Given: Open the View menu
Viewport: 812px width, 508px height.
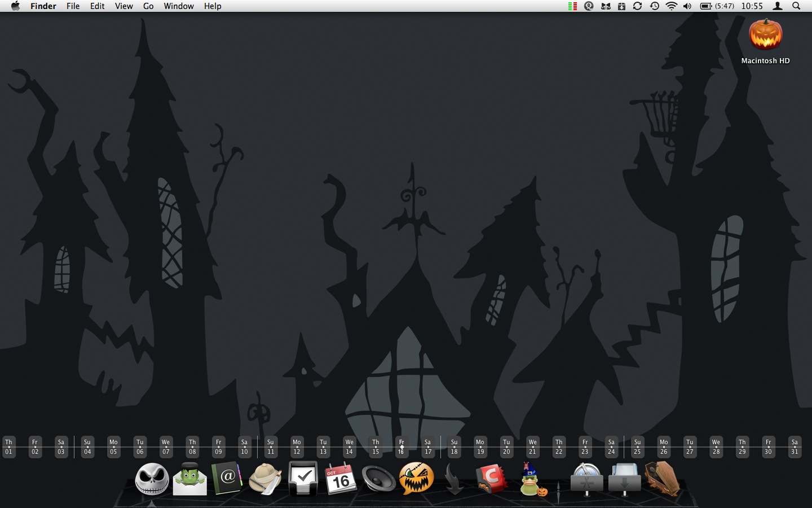Looking at the screenshot, I should pos(124,6).
